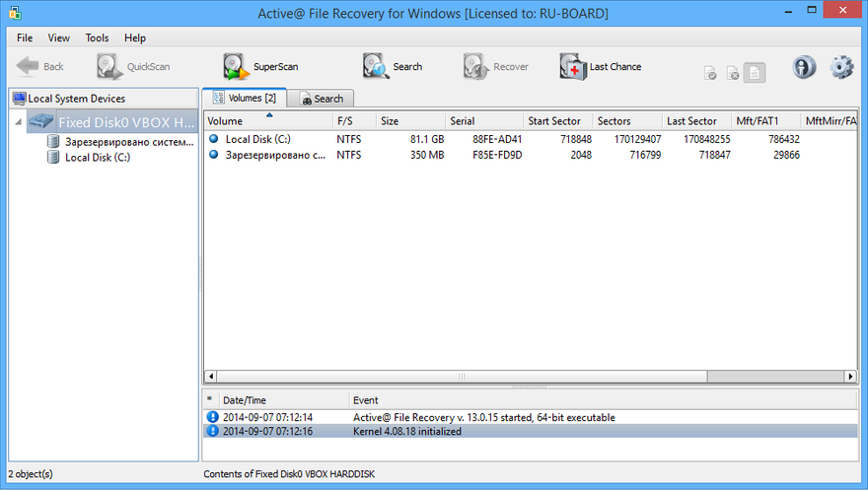868x491 pixels.
Task: Collapse the Fixed Disk0 VBOX tree node
Action: point(19,122)
